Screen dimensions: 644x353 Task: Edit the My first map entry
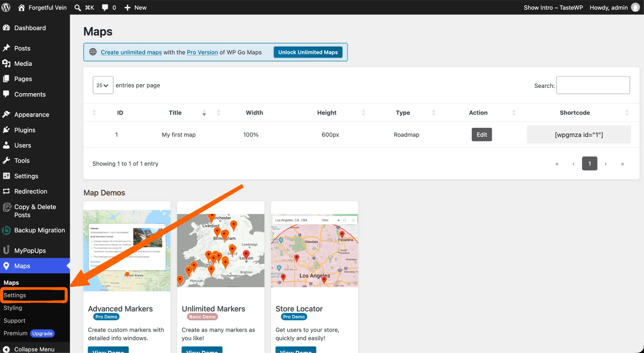point(481,134)
